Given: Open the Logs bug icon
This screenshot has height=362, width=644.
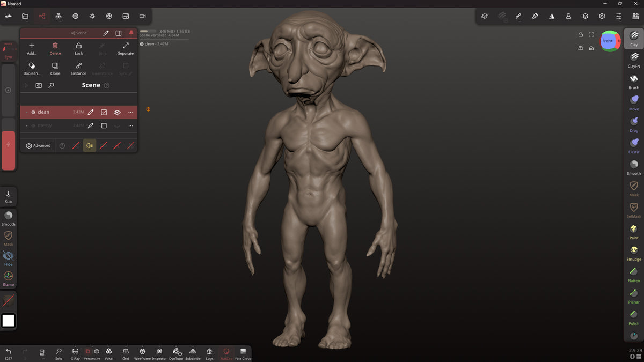Looking at the screenshot, I should pos(209,353).
